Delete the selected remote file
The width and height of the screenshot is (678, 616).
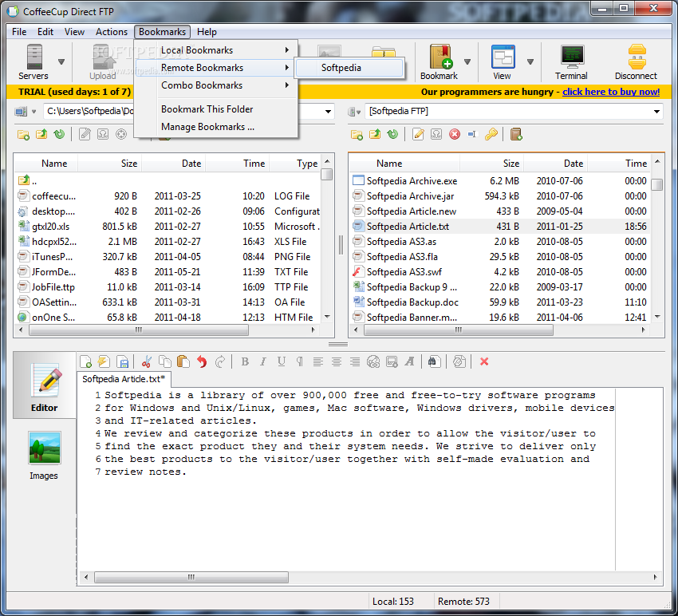[455, 135]
